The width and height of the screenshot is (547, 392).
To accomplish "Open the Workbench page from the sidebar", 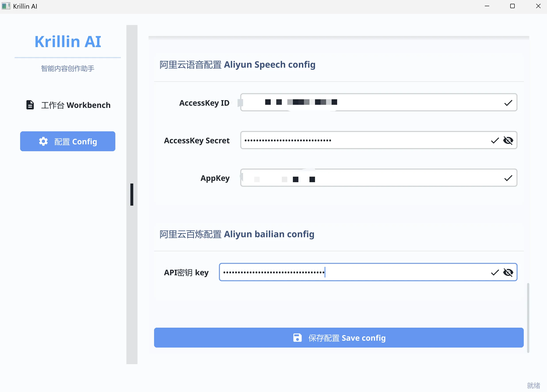I will point(68,105).
